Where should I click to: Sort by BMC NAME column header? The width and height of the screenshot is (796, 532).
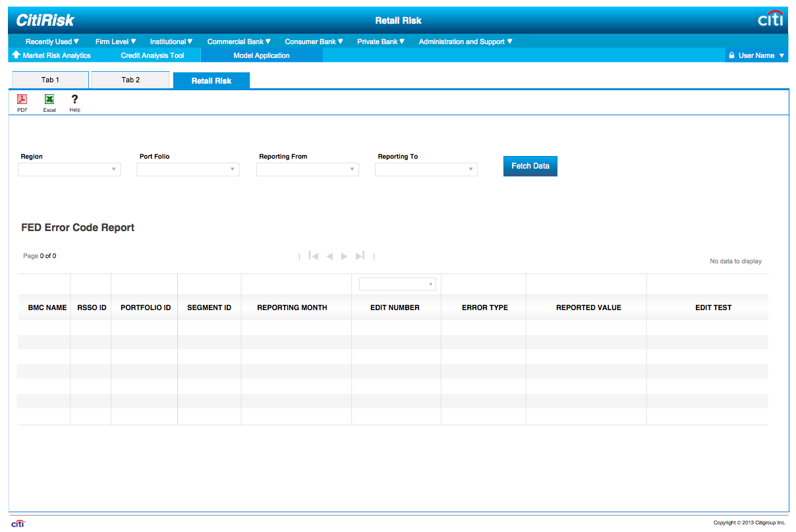click(47, 307)
